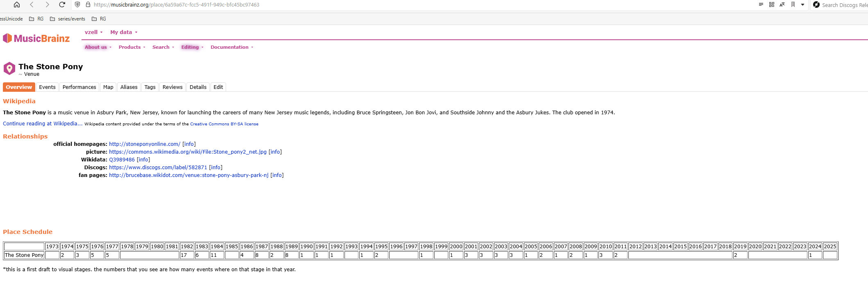Click the Search Discogs search field

[x=844, y=5]
